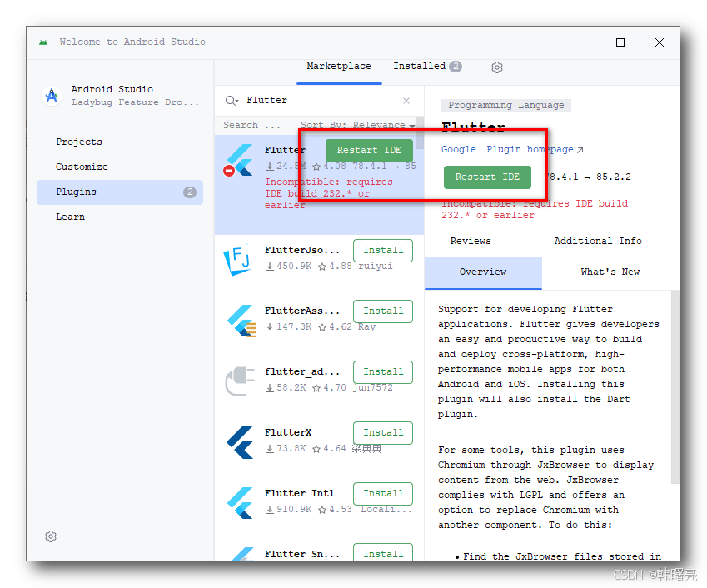This screenshot has height=588, width=707.
Task: Click the Plugins count badge
Action: coord(190,192)
